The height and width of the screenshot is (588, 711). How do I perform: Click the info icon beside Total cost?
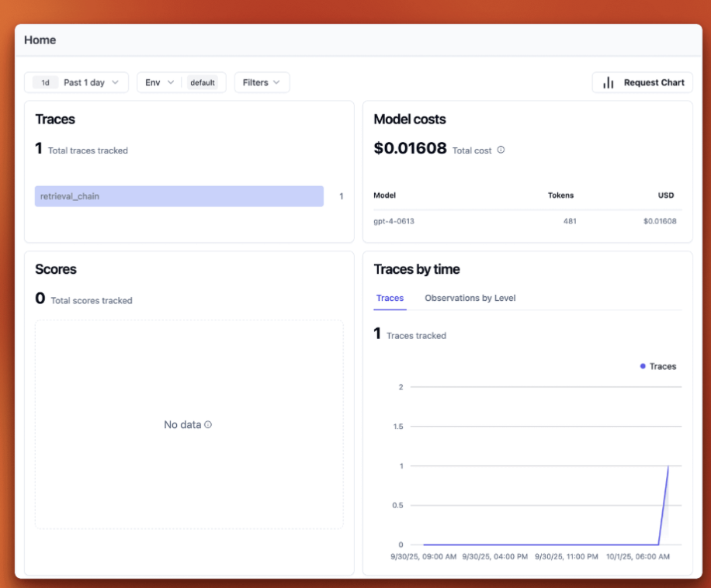tap(501, 150)
